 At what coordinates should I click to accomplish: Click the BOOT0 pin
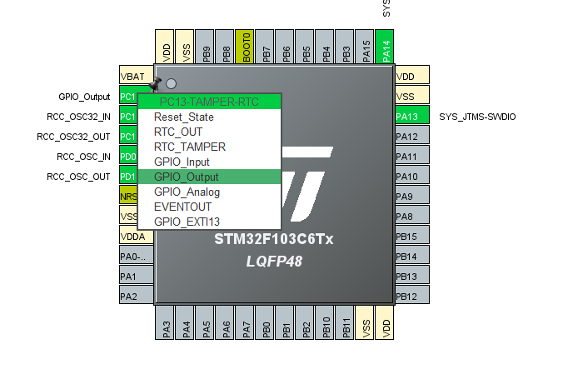pos(246,47)
